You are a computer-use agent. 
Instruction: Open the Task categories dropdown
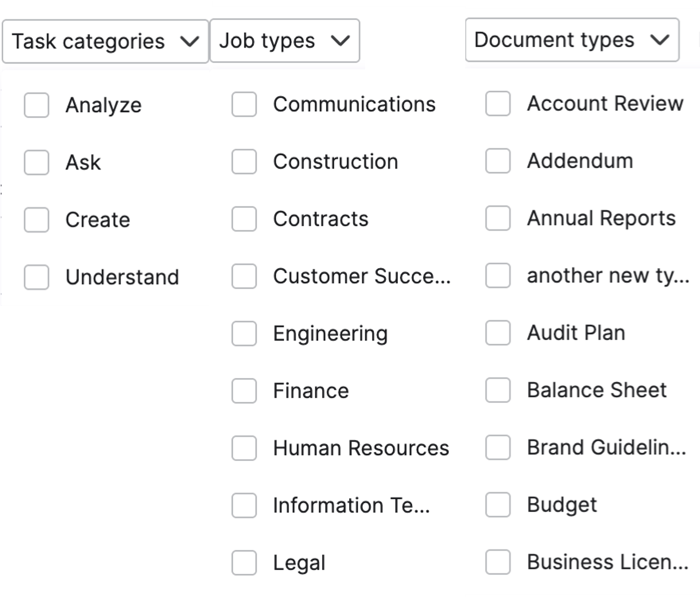[x=105, y=41]
